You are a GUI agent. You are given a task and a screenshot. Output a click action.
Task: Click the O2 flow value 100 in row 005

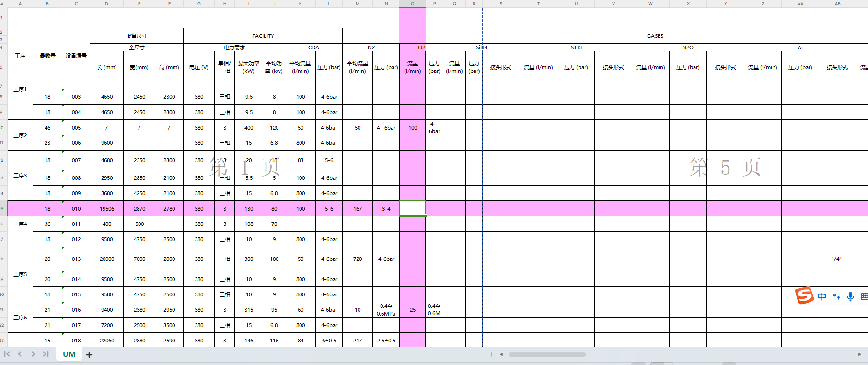[x=413, y=128]
